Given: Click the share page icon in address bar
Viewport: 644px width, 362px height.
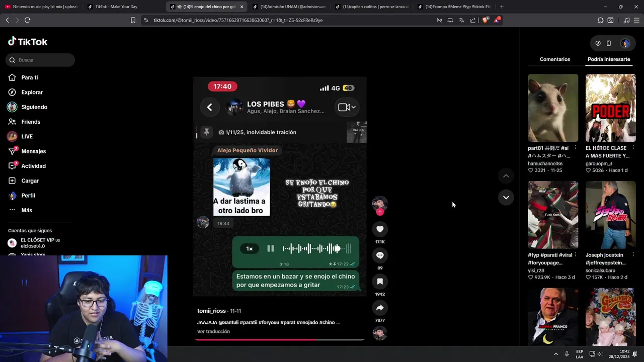Looking at the screenshot, I should pyautogui.click(x=473, y=20).
